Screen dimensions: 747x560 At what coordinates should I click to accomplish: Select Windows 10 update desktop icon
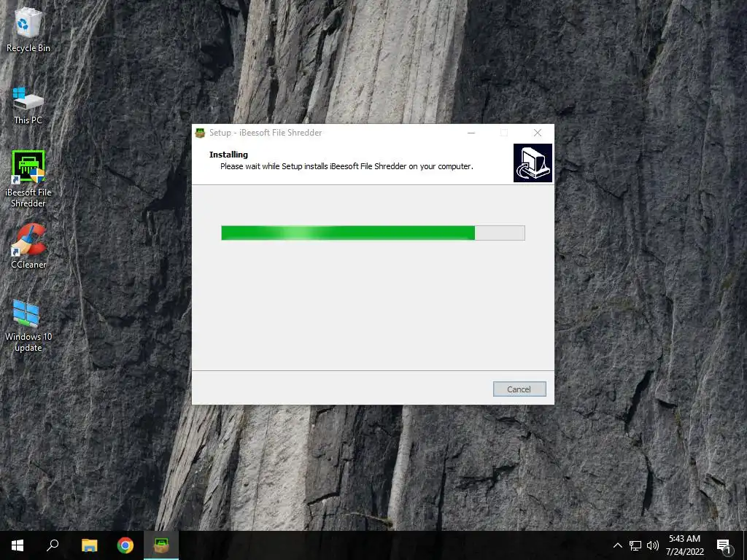[28, 326]
